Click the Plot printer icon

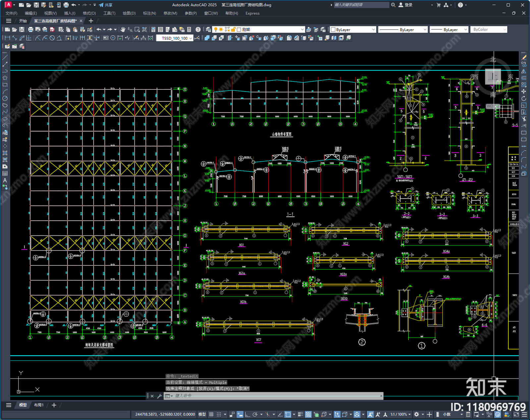pos(30,29)
